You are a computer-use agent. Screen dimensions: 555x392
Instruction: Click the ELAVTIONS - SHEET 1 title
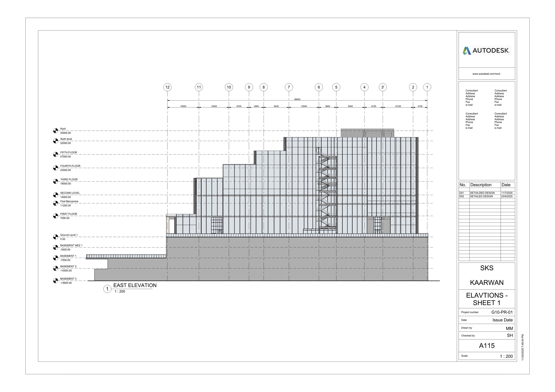click(487, 299)
